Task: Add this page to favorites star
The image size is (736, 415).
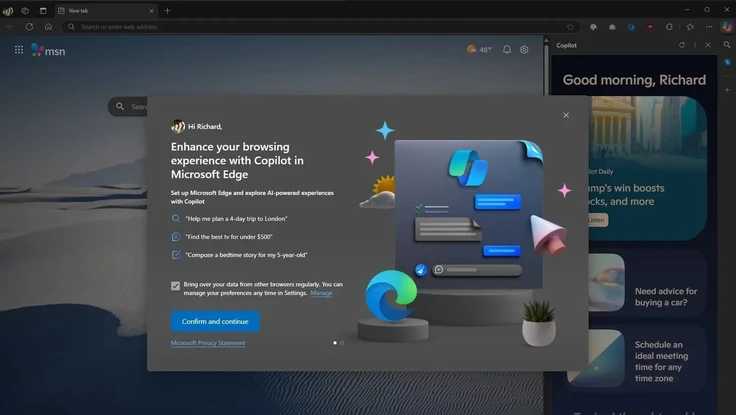Action: [x=570, y=27]
